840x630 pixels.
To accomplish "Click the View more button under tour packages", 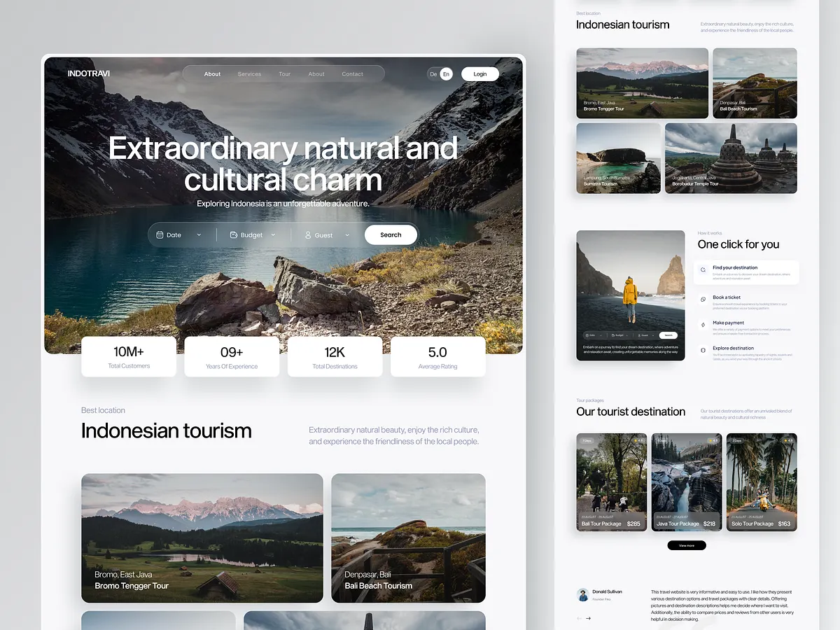I will 686,545.
